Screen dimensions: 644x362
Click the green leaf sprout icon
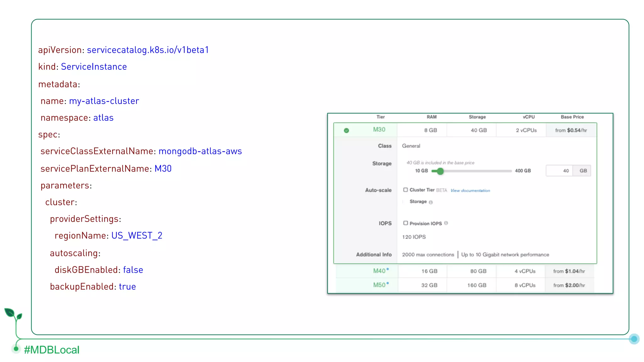(x=13, y=314)
